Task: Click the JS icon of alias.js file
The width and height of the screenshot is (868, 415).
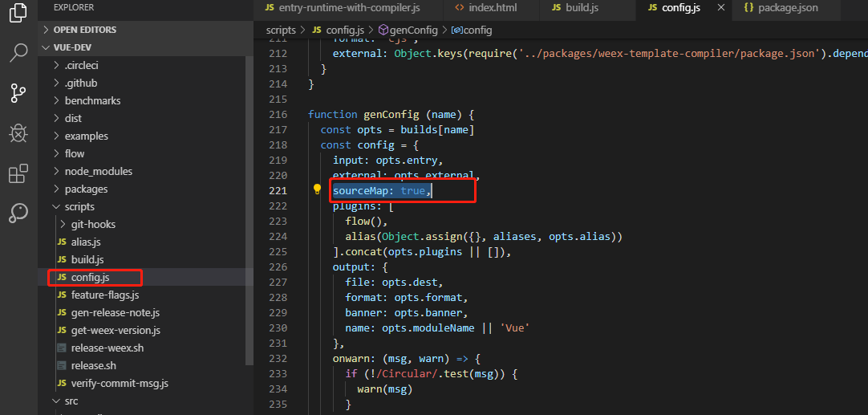Action: [x=62, y=242]
